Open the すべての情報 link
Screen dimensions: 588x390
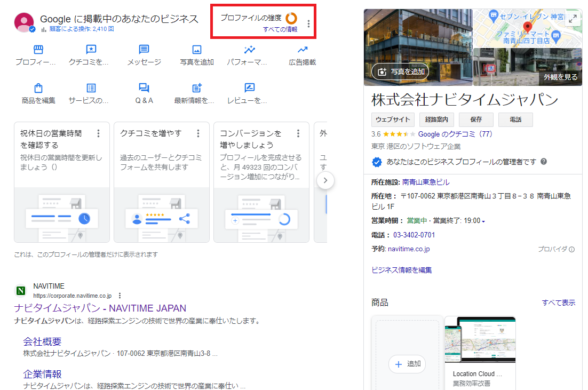point(280,29)
